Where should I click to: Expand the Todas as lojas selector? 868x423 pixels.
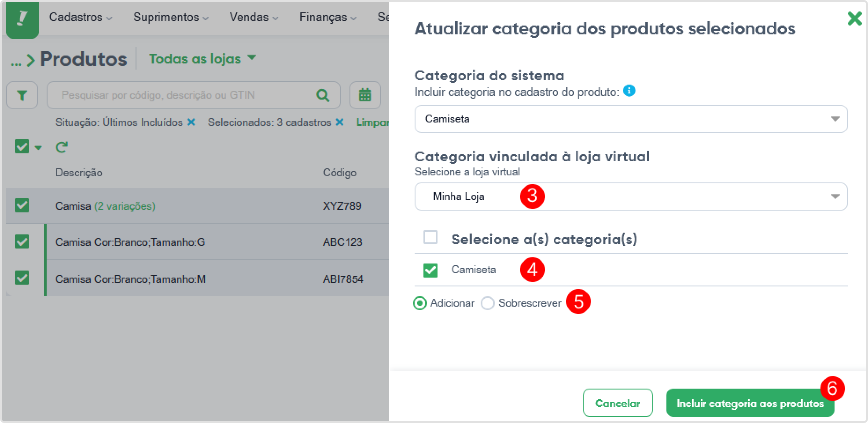tap(202, 59)
